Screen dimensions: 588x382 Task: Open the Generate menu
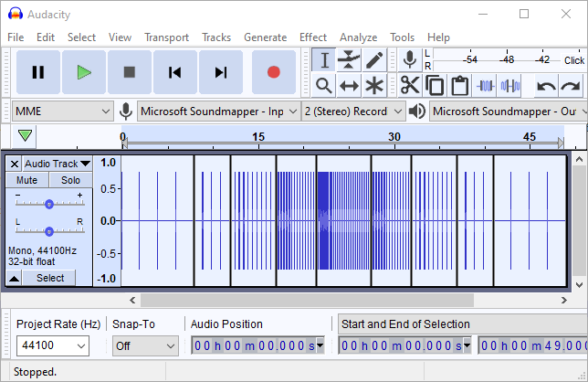tap(265, 37)
